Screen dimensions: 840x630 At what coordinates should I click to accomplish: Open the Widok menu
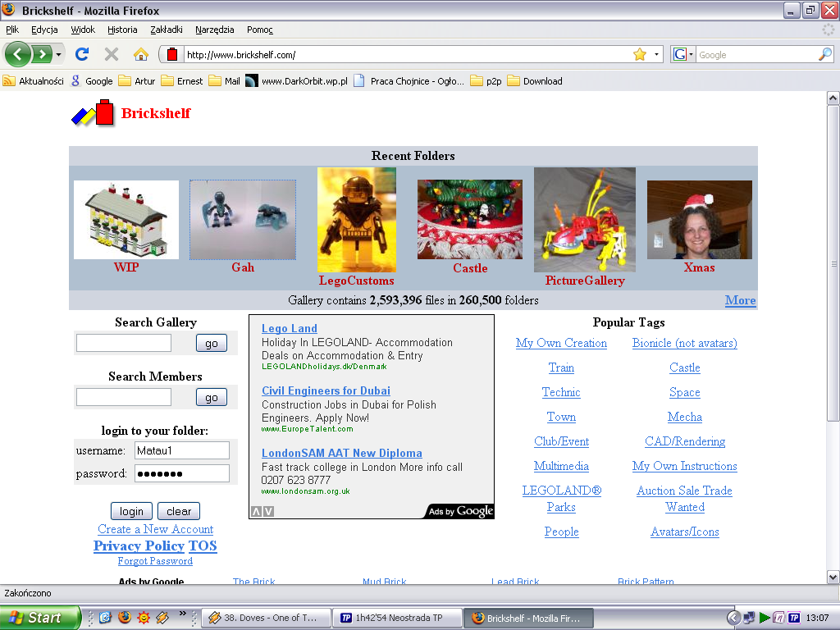click(83, 30)
